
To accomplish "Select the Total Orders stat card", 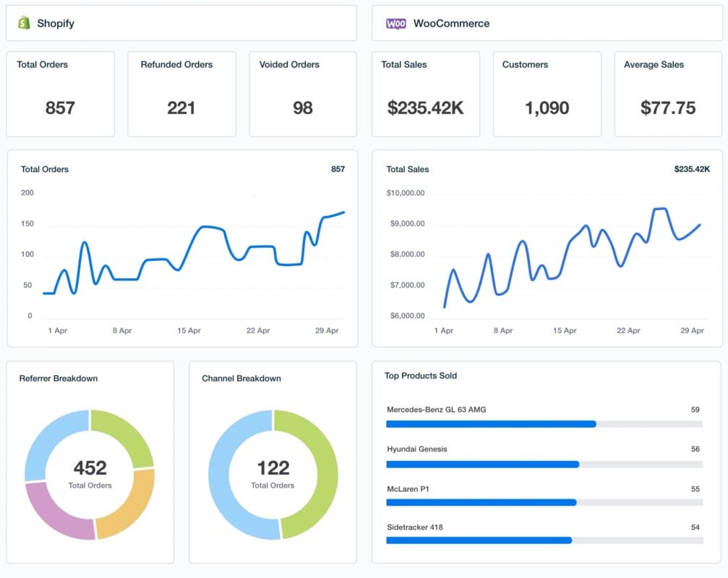I will click(x=60, y=93).
